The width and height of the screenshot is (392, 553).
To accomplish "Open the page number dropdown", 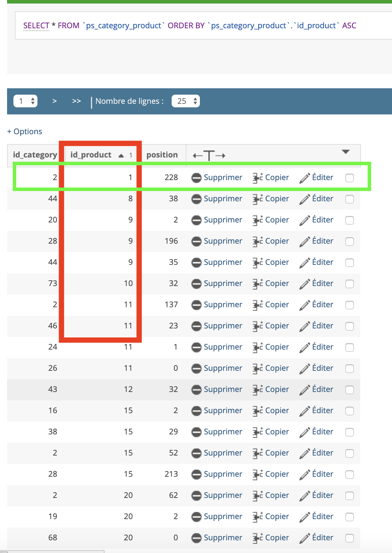I will tap(25, 101).
